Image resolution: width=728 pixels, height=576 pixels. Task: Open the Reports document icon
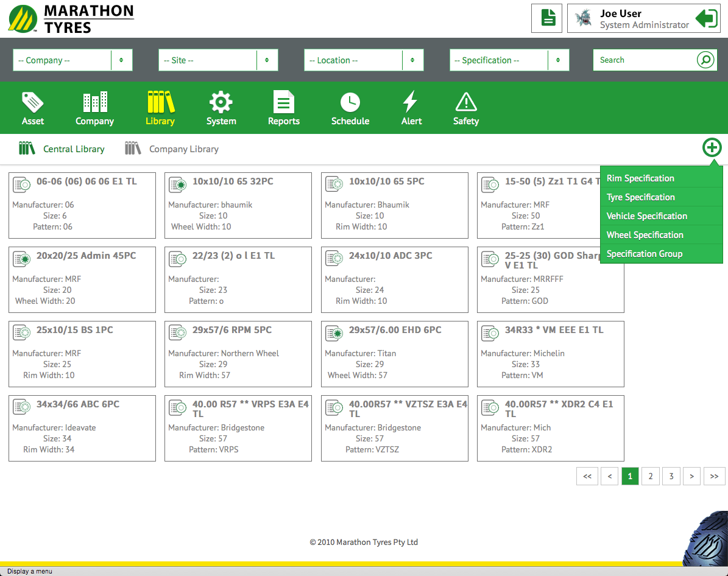283,102
